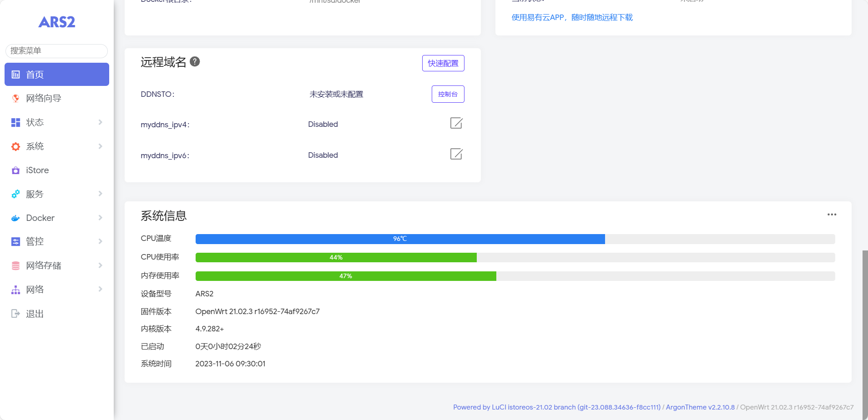This screenshot has width=868, height=420.
Task: Select the 首页 home menu item
Action: coord(56,75)
